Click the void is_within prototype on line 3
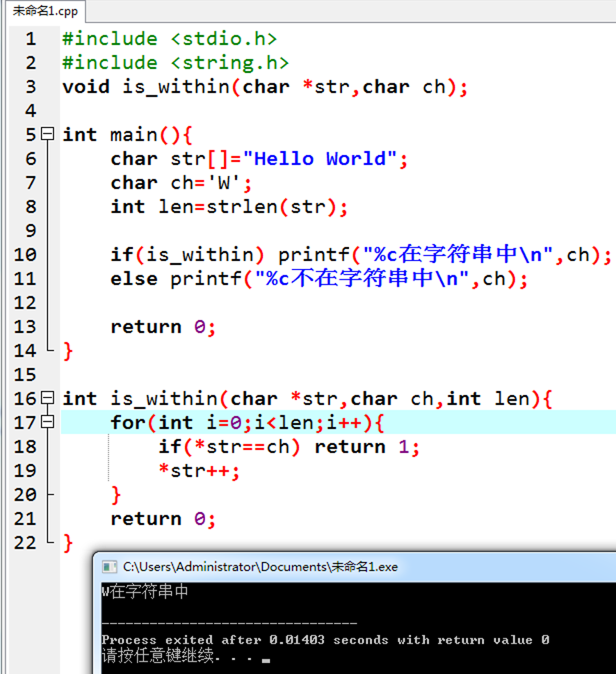Screen dimensions: 616x674 point(265,87)
